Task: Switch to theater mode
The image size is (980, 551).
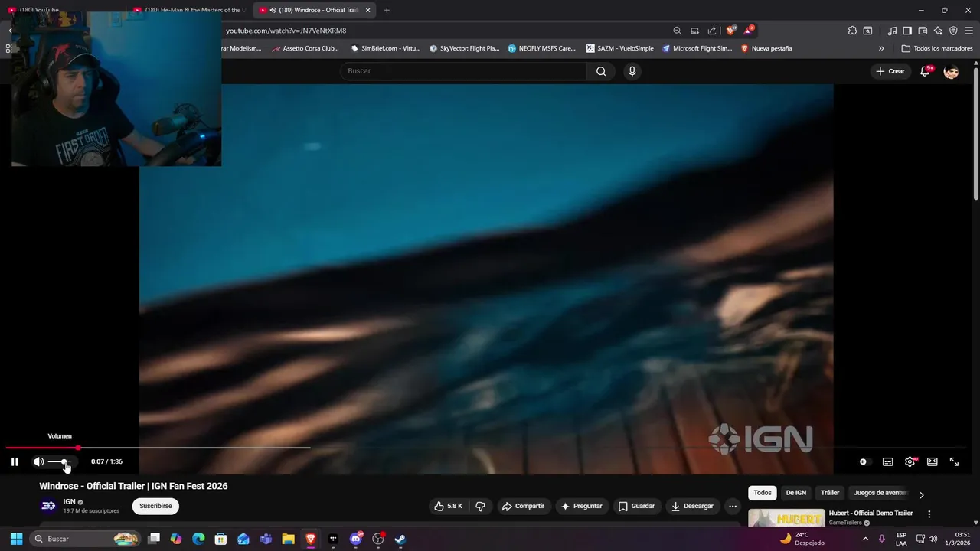Action: point(933,461)
